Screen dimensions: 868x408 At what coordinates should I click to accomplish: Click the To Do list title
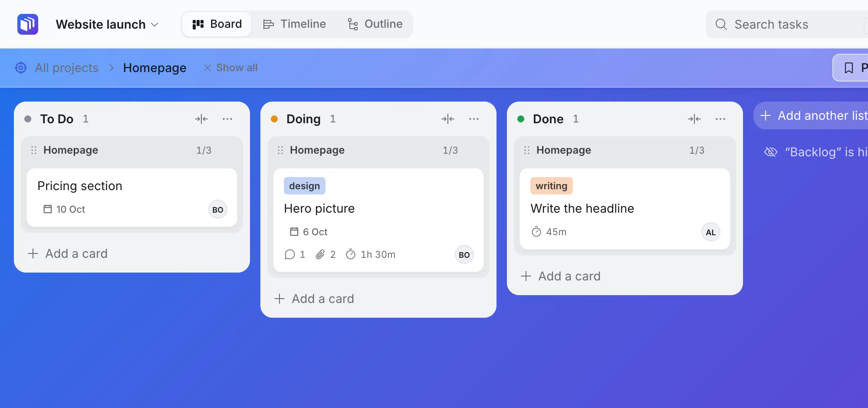click(57, 119)
